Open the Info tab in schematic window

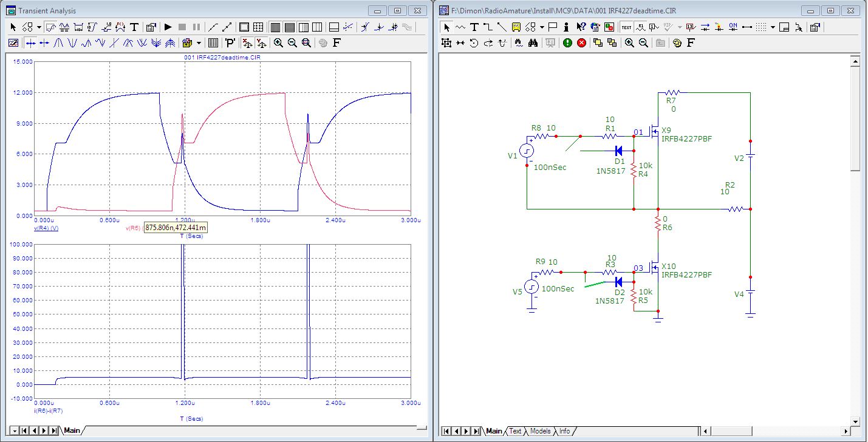click(564, 431)
